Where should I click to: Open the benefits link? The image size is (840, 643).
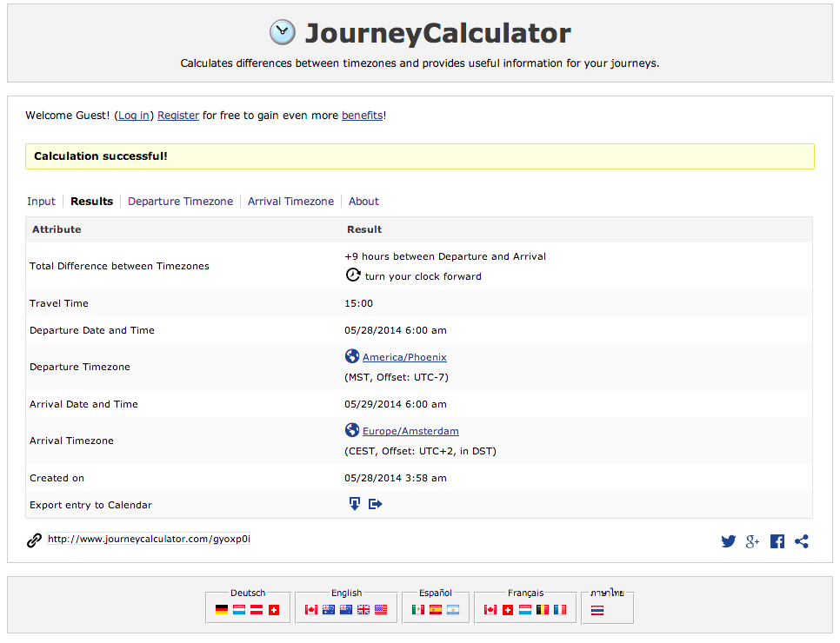pos(362,116)
